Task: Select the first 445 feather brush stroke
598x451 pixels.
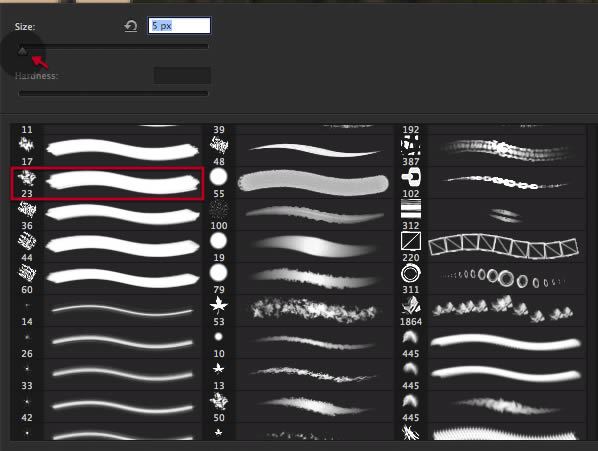Action: [491, 343]
